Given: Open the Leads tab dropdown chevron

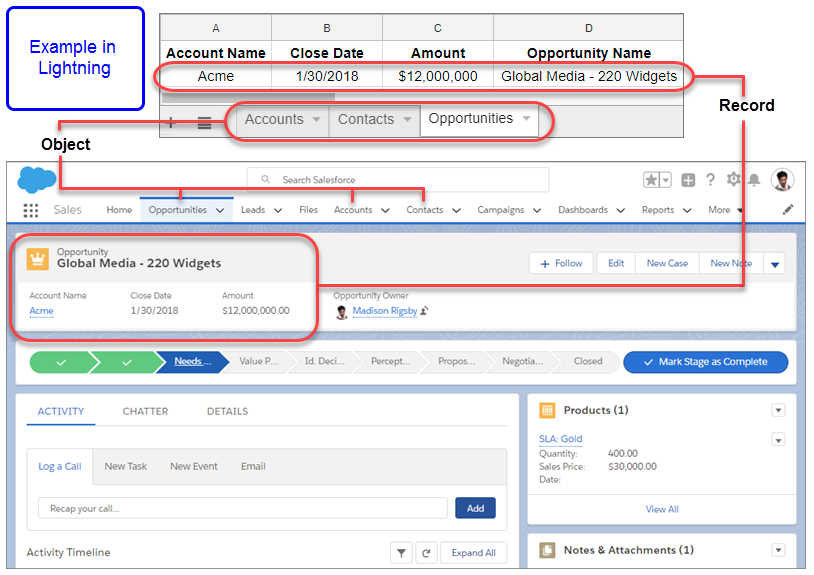Looking at the screenshot, I should pos(278,210).
